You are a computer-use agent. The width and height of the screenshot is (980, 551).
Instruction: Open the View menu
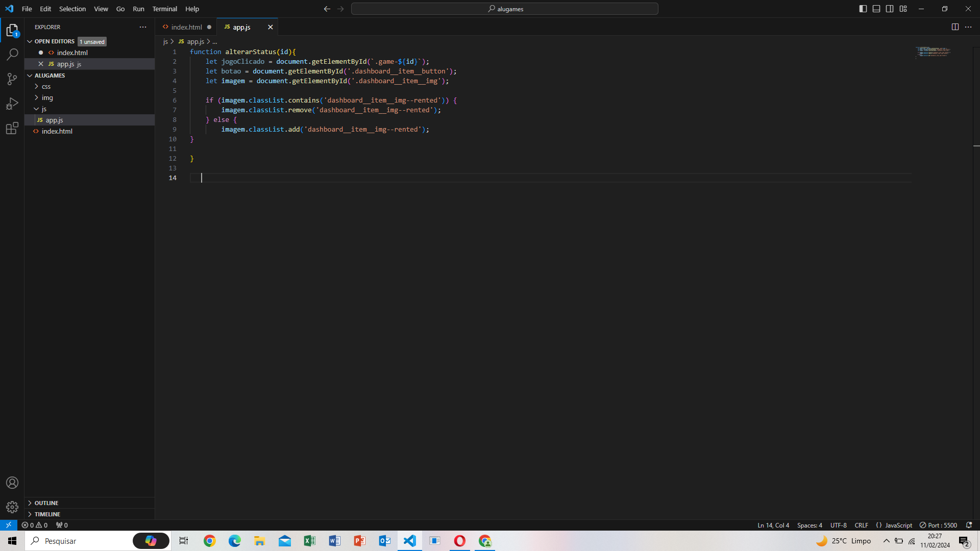[101, 9]
